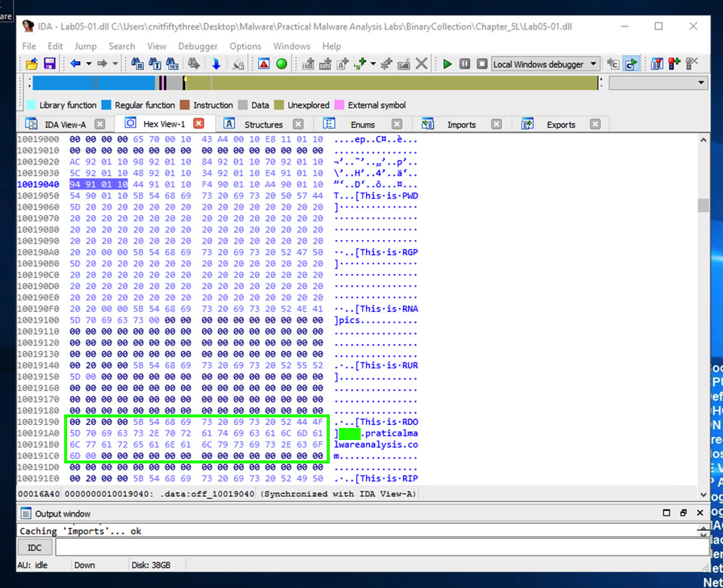Image resolution: width=723 pixels, height=588 pixels.
Task: Click the olive Unexplored region in navigation band
Action: (392, 83)
